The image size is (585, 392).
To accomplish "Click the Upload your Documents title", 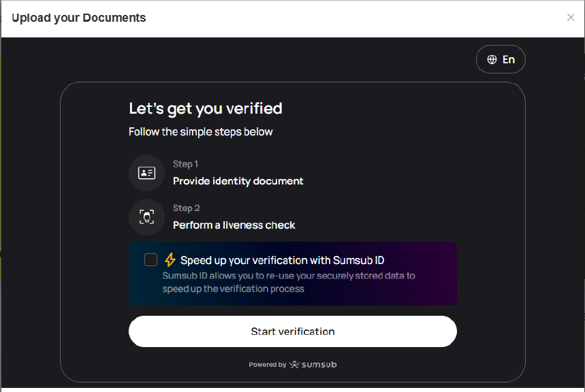I will click(x=78, y=18).
